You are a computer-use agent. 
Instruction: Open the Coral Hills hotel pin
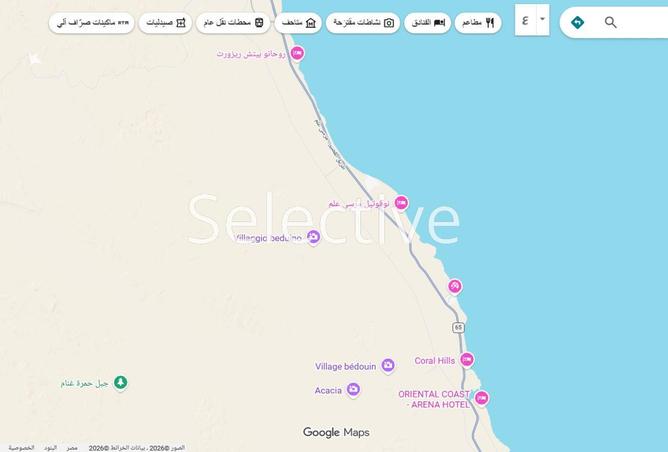point(466,360)
